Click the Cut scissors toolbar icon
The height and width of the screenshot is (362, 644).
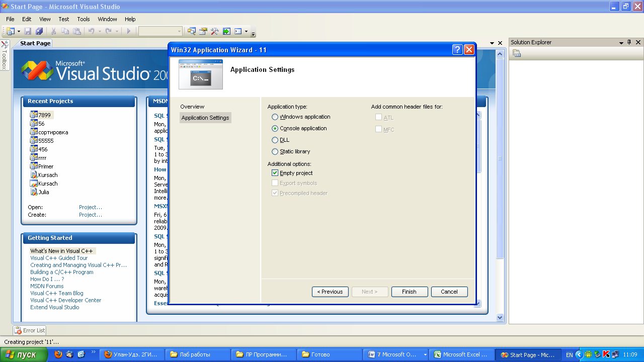tap(54, 31)
